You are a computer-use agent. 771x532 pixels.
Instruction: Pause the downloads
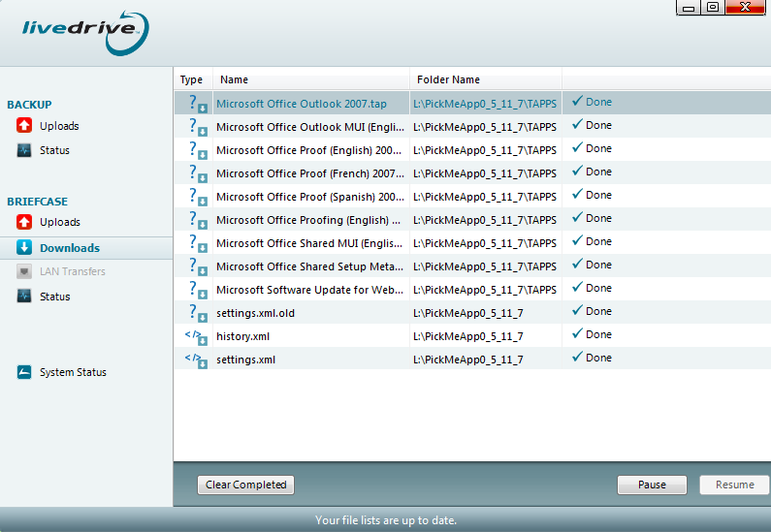pyautogui.click(x=652, y=485)
